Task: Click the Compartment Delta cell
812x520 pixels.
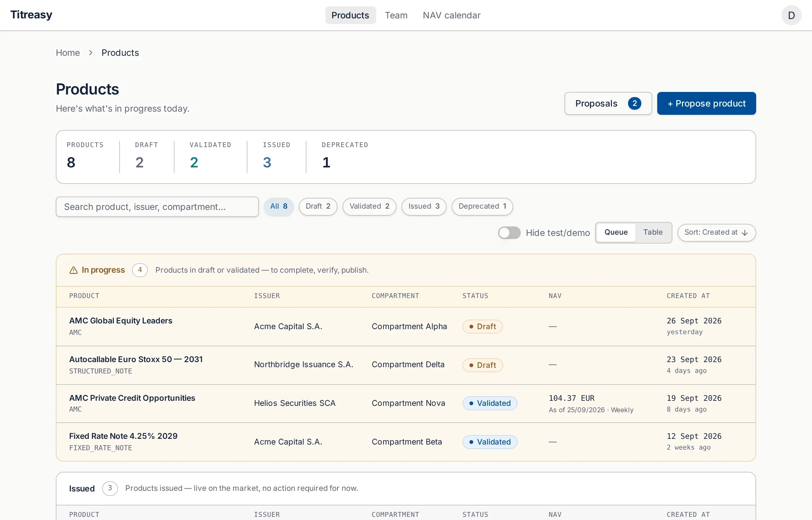Action: [408, 365]
